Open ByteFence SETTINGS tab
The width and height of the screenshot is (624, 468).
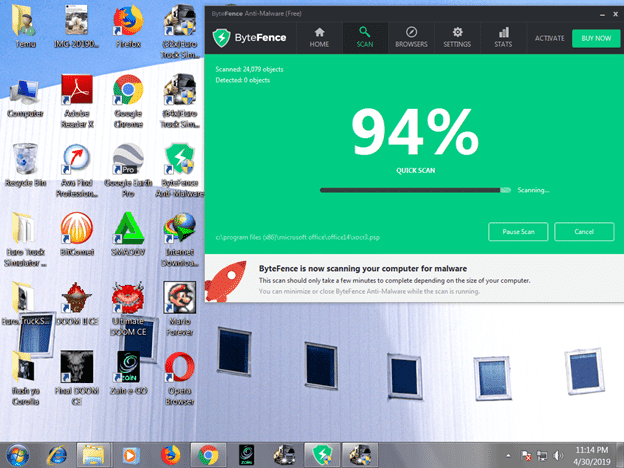(457, 38)
